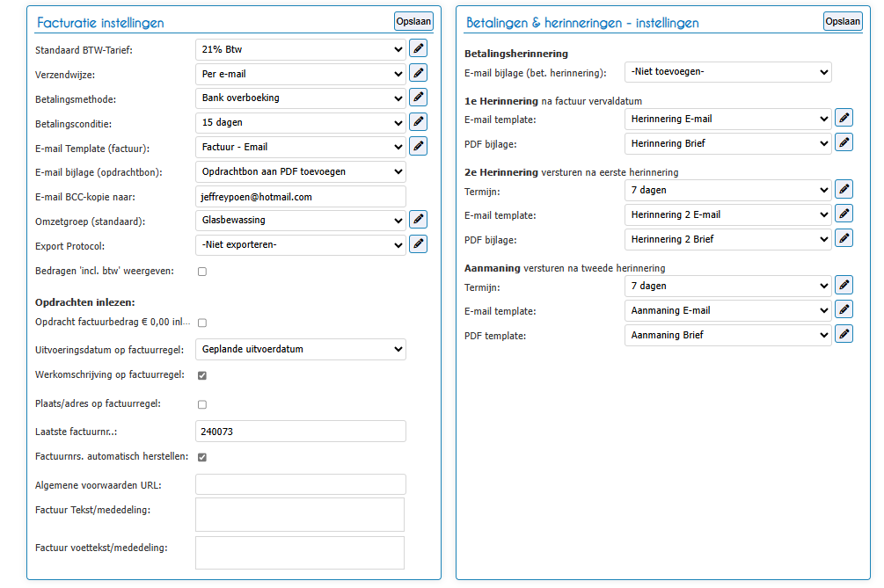Open E-mail bijlage (bet. herinnering) dropdown
The image size is (884, 588).
727,72
